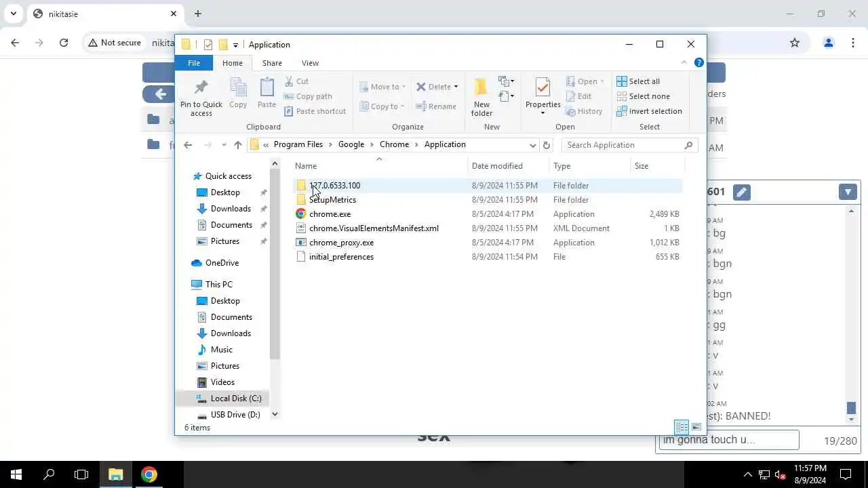
Task: Open Explorer Help question mark icon
Action: 699,62
